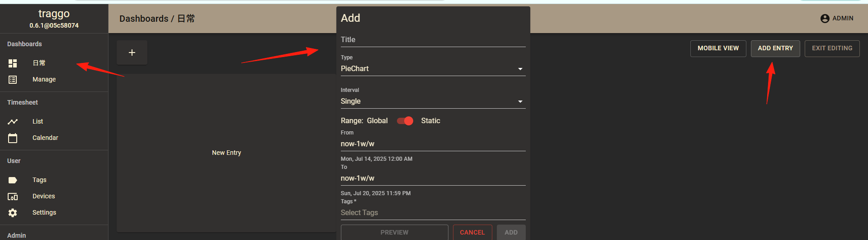Screen dimensions: 868x240
Task: Click the Title input field
Action: (x=433, y=40)
